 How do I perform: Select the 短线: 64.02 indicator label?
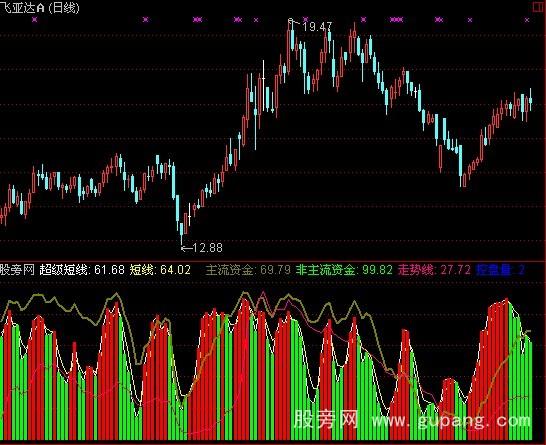[x=160, y=270]
